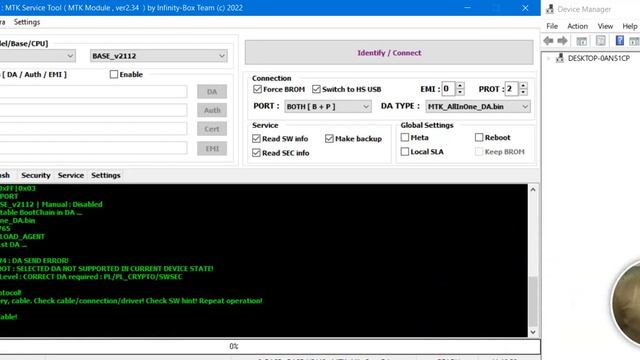Switch to the Settings tab above log
The height and width of the screenshot is (360, 640).
click(106, 175)
